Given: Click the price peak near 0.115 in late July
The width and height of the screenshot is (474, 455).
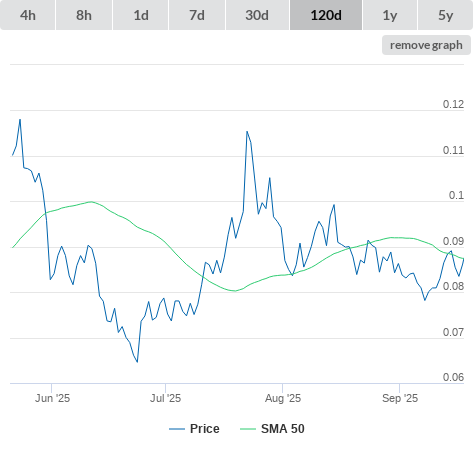Looking at the screenshot, I should tap(247, 131).
